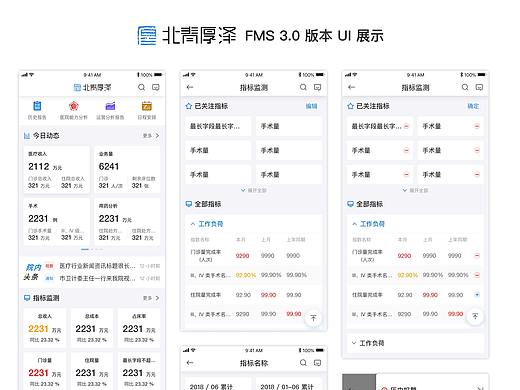The width and height of the screenshot is (520, 390).
Task: Tap the back-to-top button on the 编辑 screen
Action: [313, 318]
